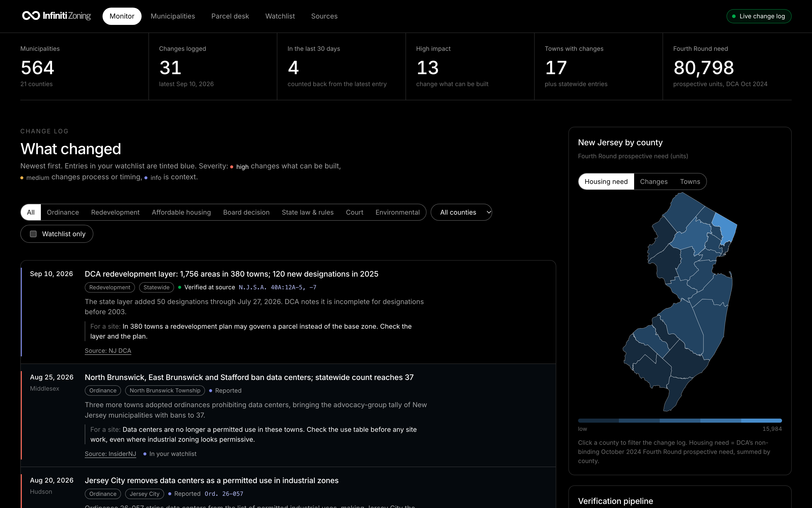Screen dimensions: 812x508
Task: Open the Jersey City data centers entry title
Action: coord(211,480)
